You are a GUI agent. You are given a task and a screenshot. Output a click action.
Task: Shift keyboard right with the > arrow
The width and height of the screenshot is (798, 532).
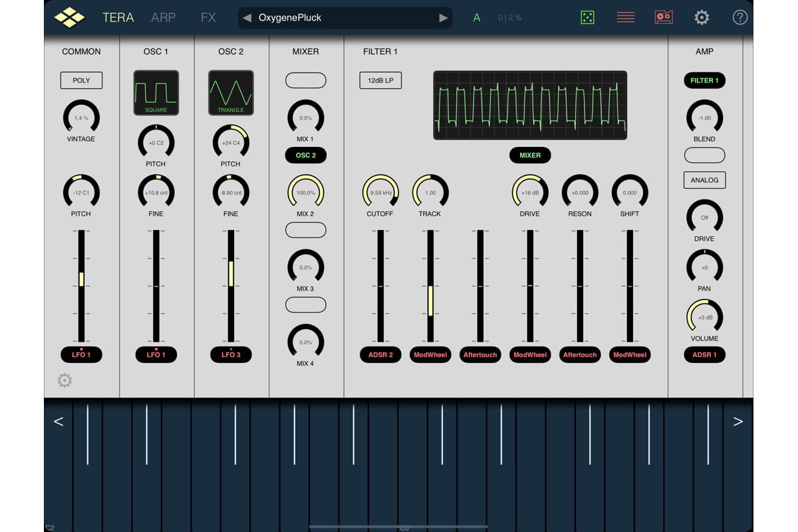(737, 422)
